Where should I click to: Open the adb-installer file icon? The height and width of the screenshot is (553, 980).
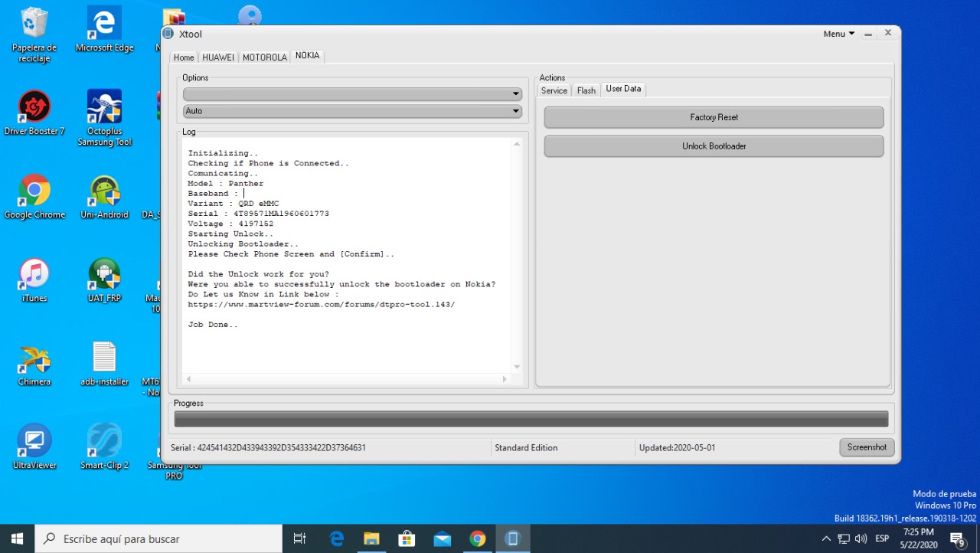point(104,358)
